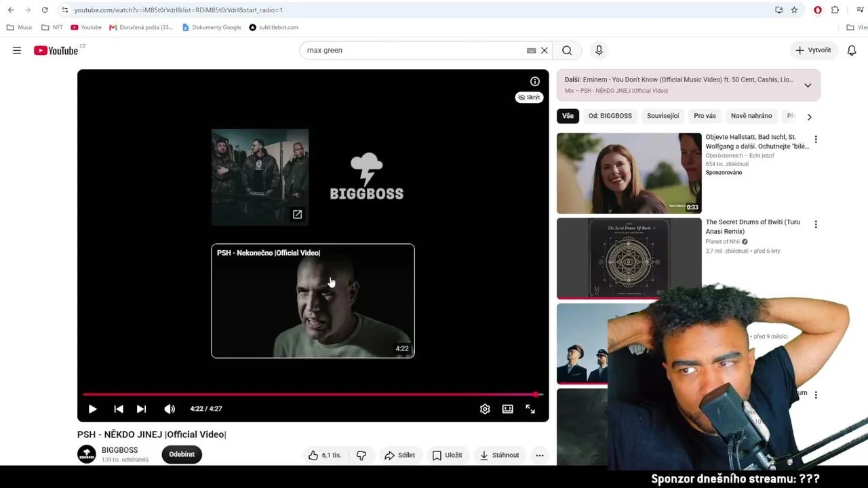Focus the browser address bar URL
Viewport: 868px width, 488px height.
click(178, 10)
